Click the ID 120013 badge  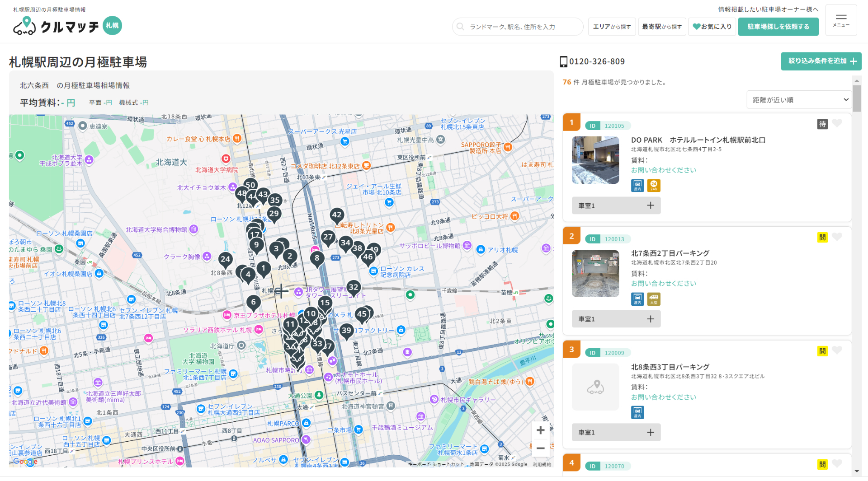pos(608,239)
